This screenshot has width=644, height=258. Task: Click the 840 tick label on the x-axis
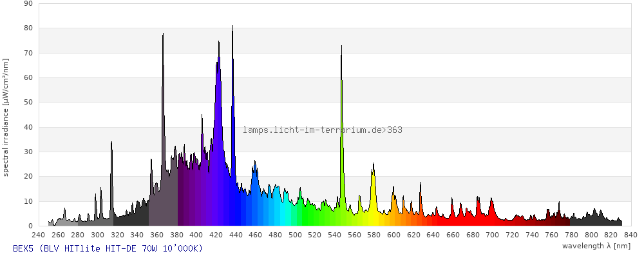coord(631,235)
